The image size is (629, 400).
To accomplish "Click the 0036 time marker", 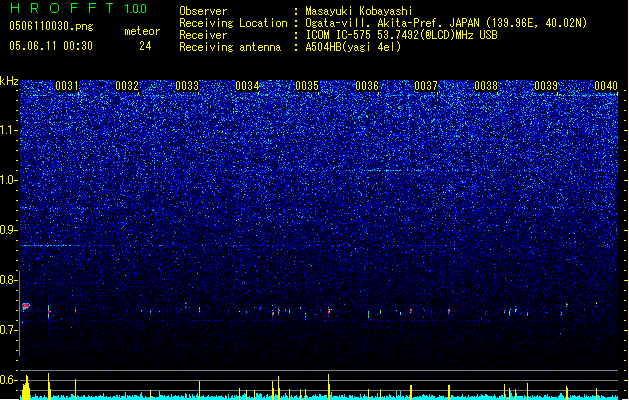I will pyautogui.click(x=367, y=86).
